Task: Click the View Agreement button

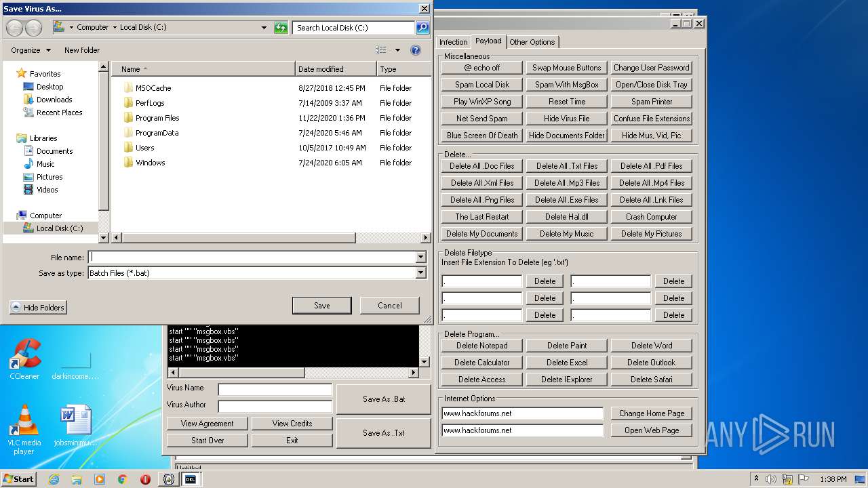Action: pyautogui.click(x=208, y=424)
